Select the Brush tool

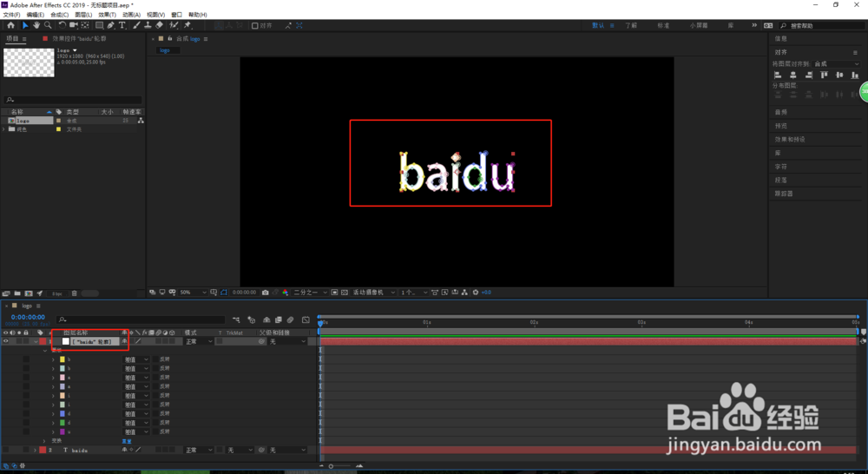[x=136, y=25]
